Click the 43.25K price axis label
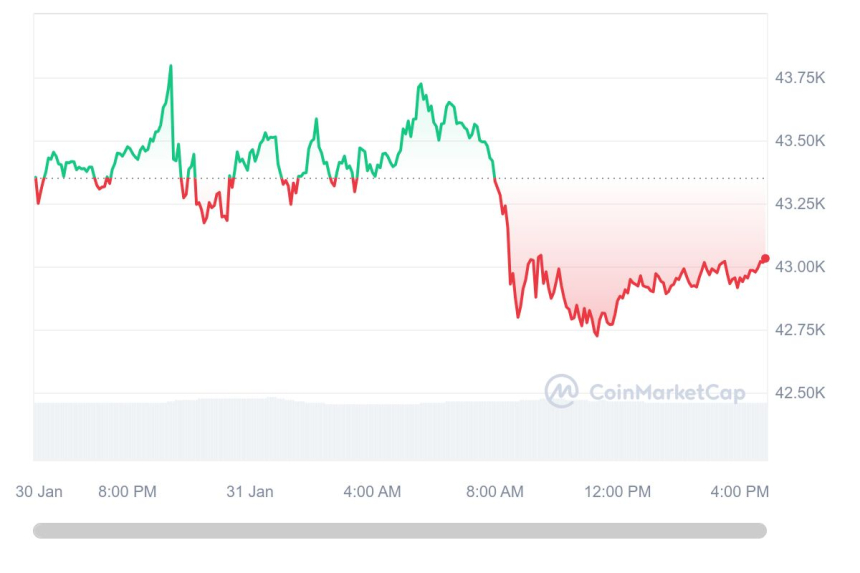The height and width of the screenshot is (573, 860). click(800, 204)
